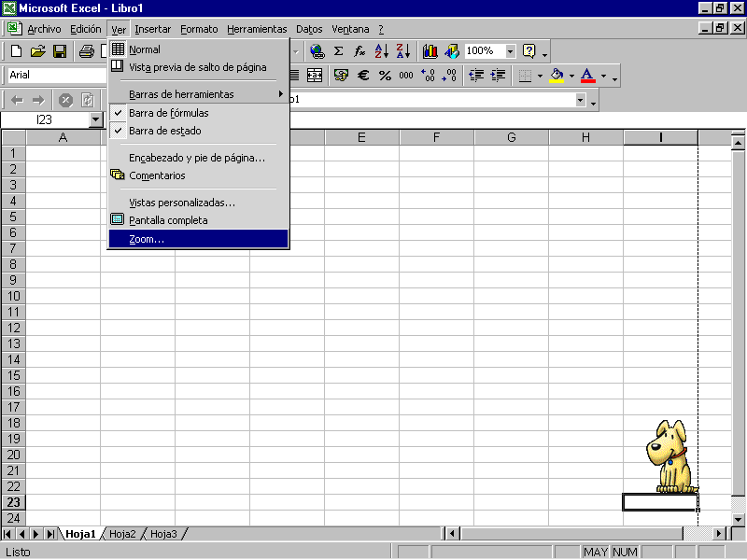Apply Euro currency style
The image size is (747, 560).
coord(362,75)
